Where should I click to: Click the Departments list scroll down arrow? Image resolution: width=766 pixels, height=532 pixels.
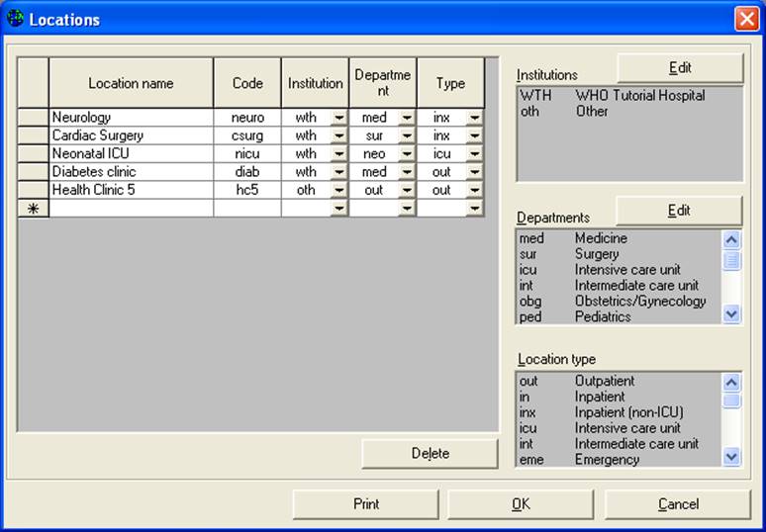coord(731,313)
